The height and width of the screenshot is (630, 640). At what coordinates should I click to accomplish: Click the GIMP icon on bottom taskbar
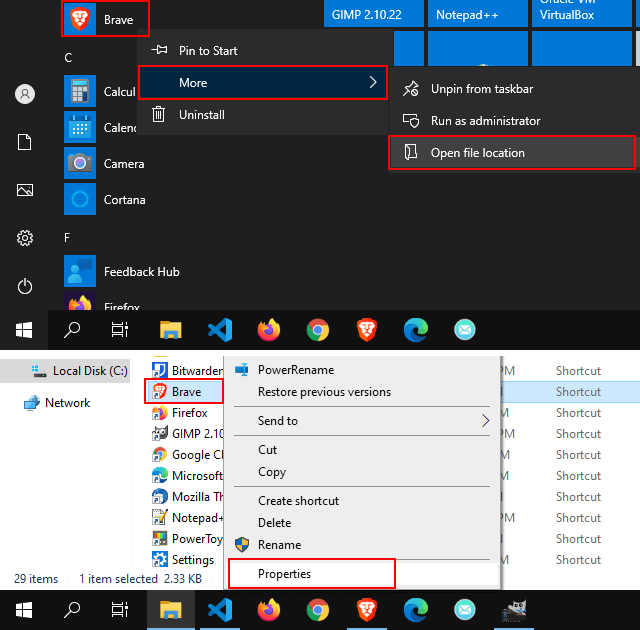(x=514, y=610)
